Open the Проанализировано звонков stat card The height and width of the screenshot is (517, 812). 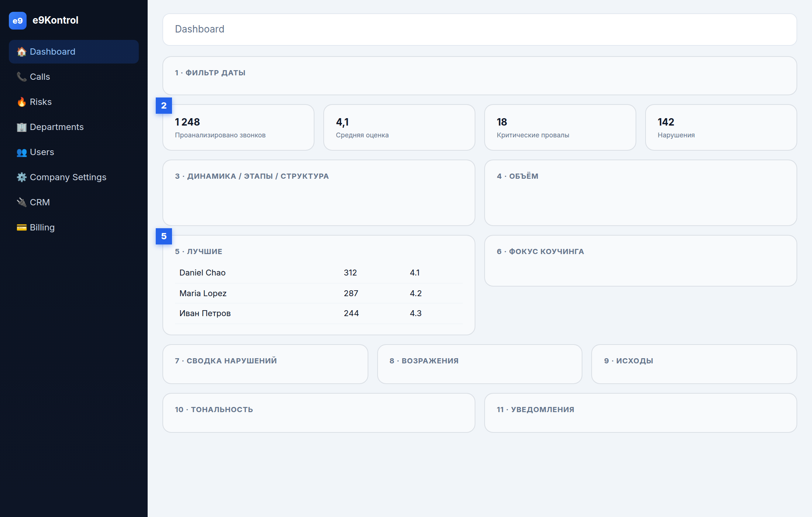pos(238,127)
